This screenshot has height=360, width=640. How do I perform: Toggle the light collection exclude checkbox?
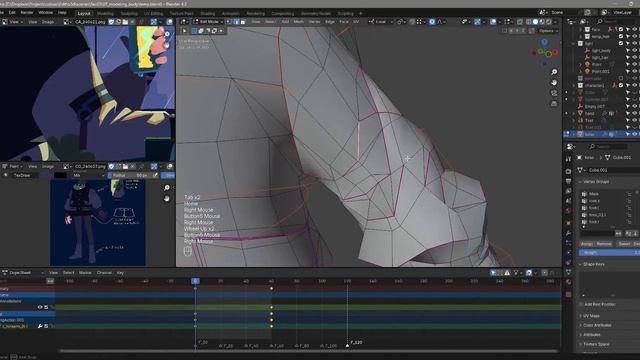(621, 43)
